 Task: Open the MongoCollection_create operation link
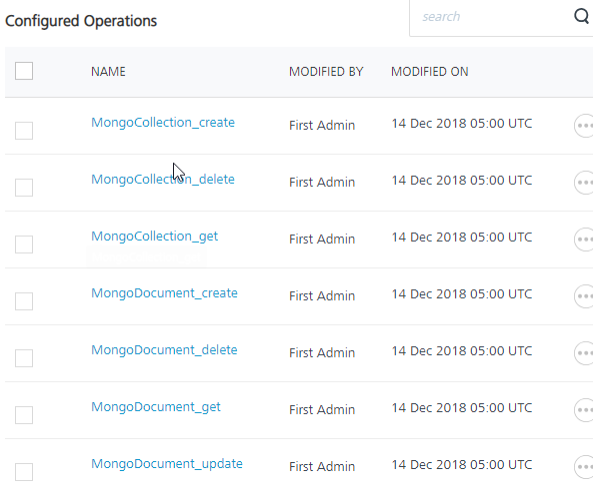tap(163, 123)
